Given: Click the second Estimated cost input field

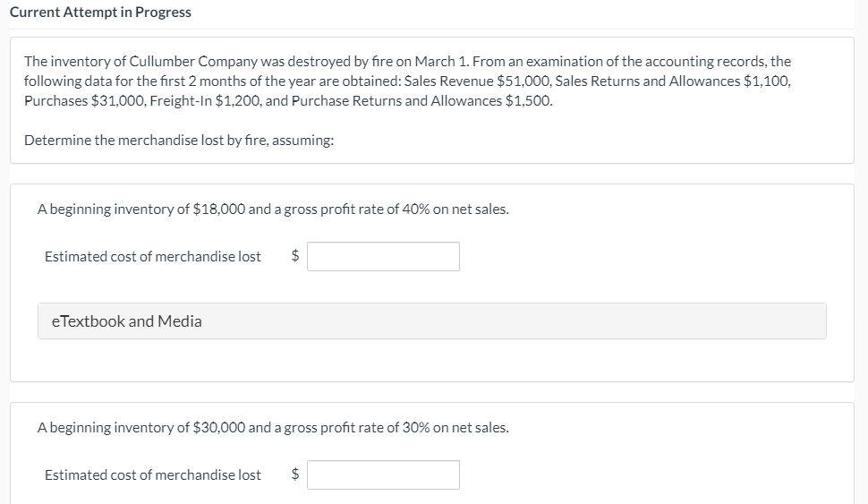Looking at the screenshot, I should [384, 474].
